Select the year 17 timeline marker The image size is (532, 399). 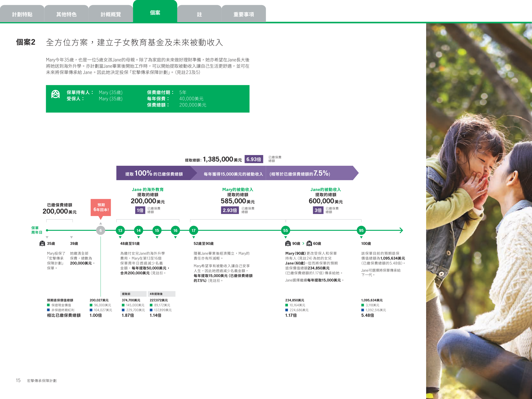point(194,230)
